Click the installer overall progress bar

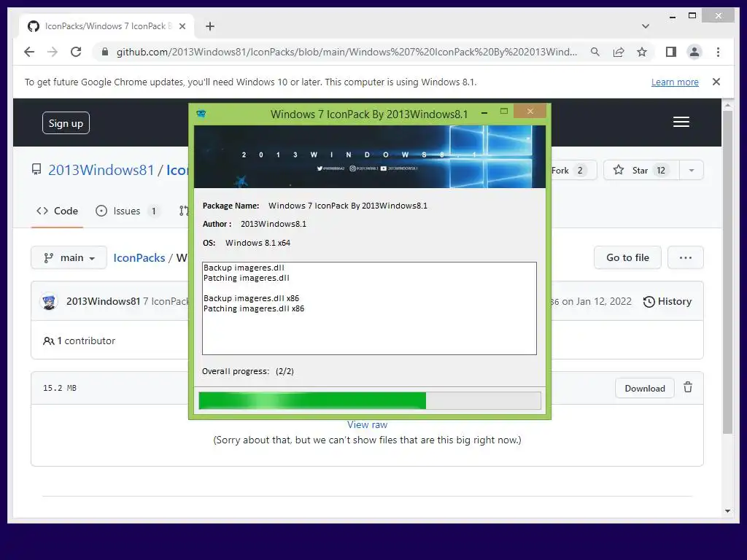(369, 400)
